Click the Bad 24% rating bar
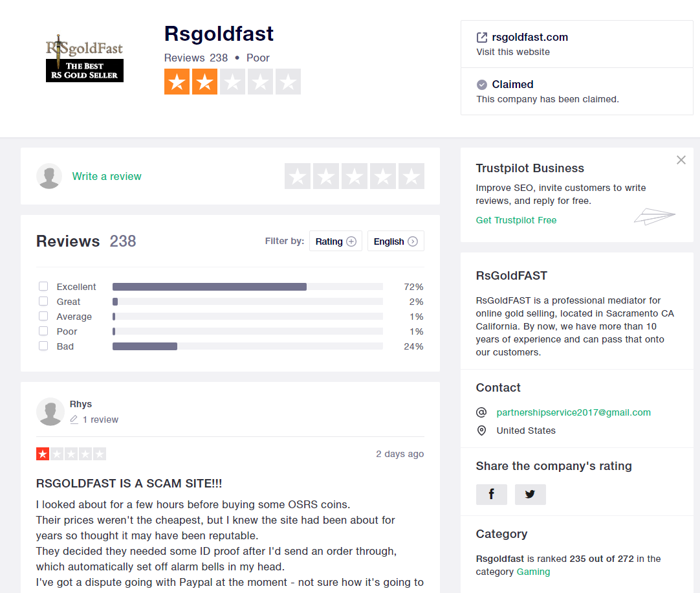 tap(248, 346)
